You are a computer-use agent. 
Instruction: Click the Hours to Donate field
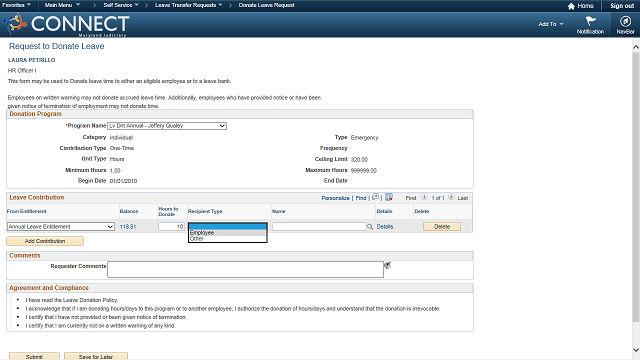[171, 227]
